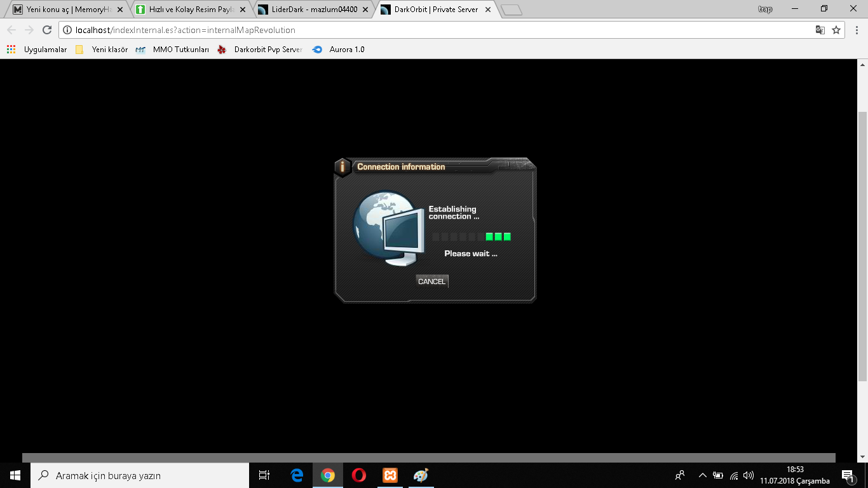This screenshot has height=488, width=868.
Task: Click the info icon on Connection information dialog
Action: (x=342, y=167)
